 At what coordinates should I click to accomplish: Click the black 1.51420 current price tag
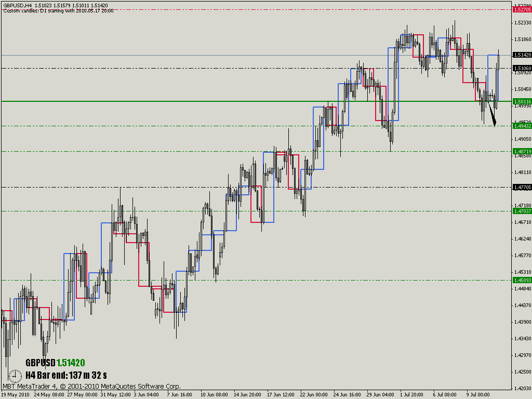coord(523,55)
